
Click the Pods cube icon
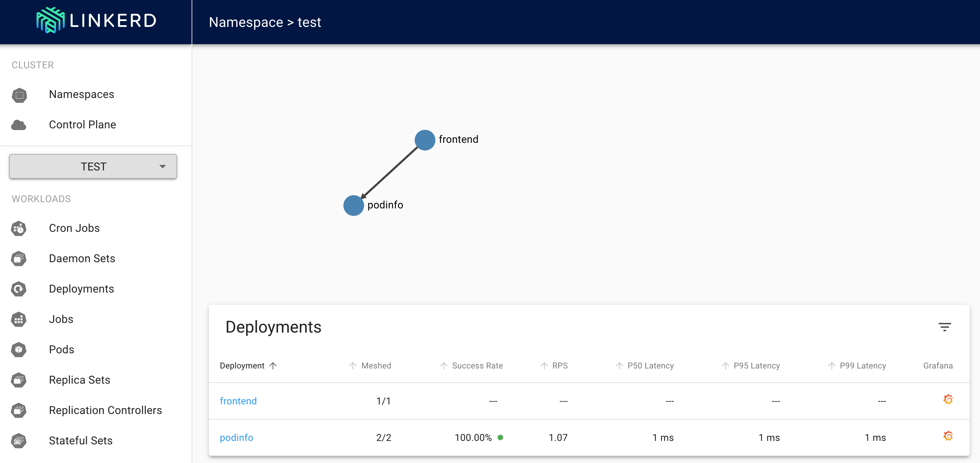(19, 349)
